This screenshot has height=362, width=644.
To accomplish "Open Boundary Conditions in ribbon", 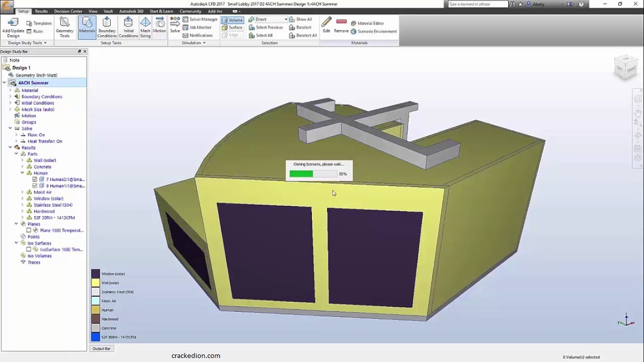I will point(107,28).
